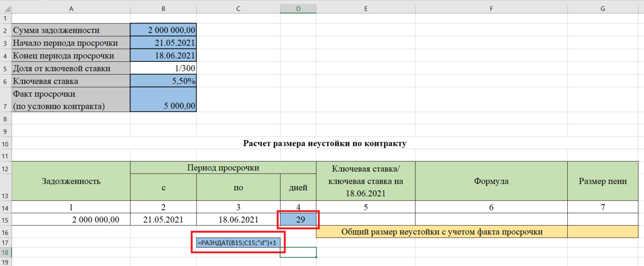644x266 pixels.
Task: Select the active green-bordered cell D18
Action: pyautogui.click(x=298, y=252)
